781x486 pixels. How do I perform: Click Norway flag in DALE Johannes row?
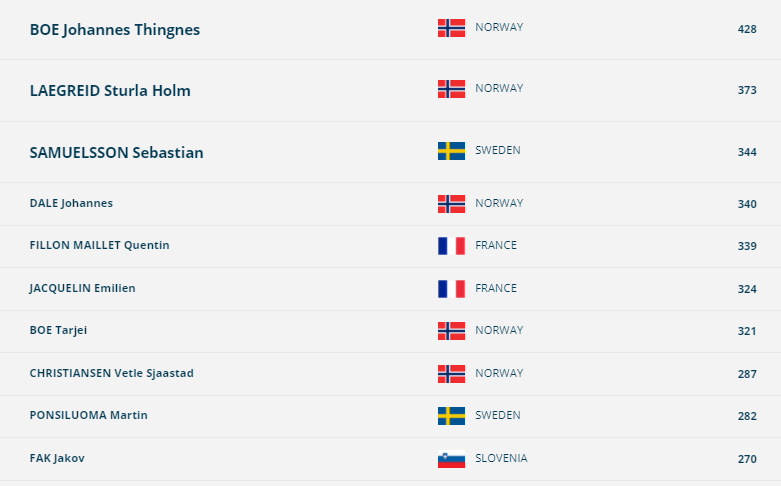pyautogui.click(x=451, y=204)
